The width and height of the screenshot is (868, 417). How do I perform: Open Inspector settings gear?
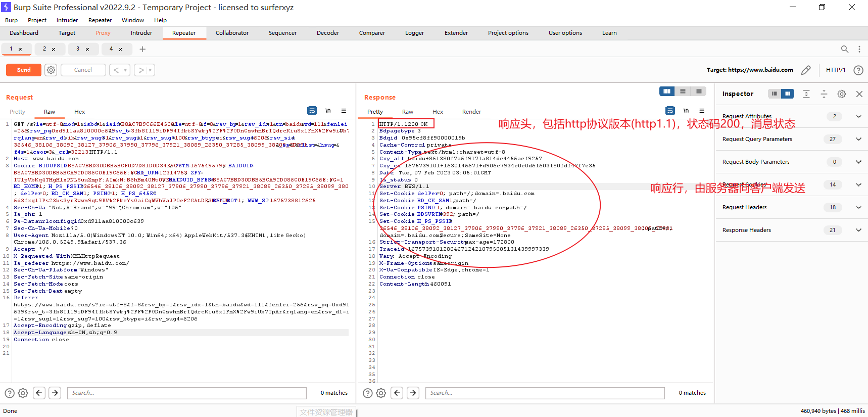[842, 94]
